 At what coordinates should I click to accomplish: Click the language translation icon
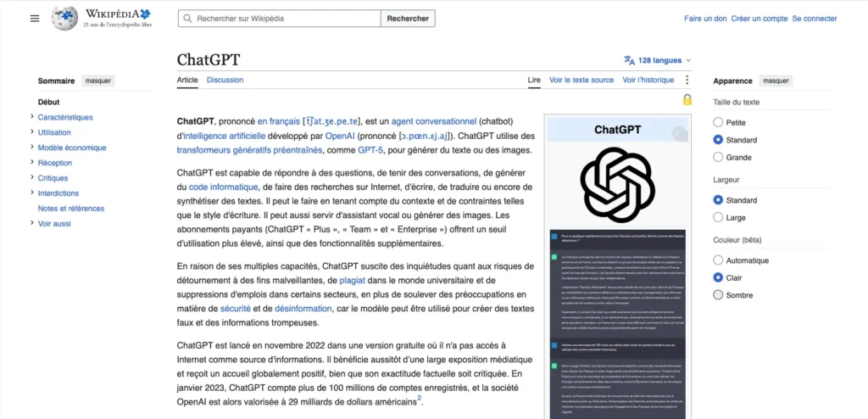(630, 60)
